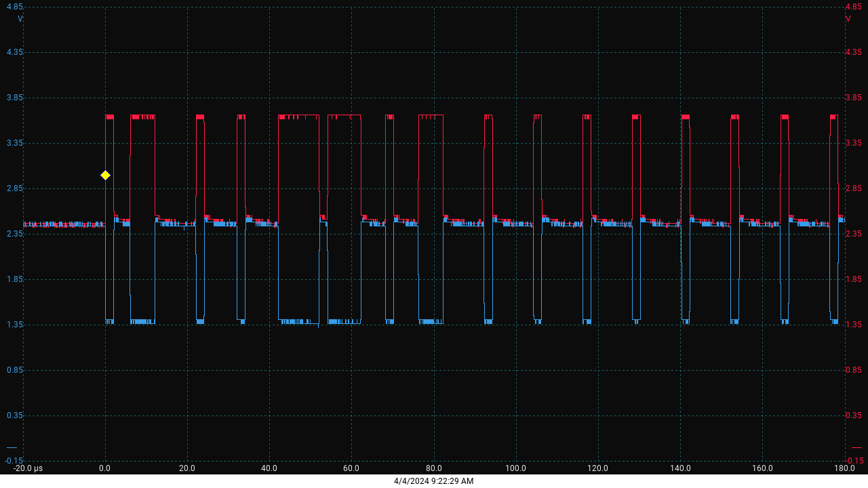This screenshot has height=488, width=868.
Task: Click the red V unit label
Action: tap(848, 19)
